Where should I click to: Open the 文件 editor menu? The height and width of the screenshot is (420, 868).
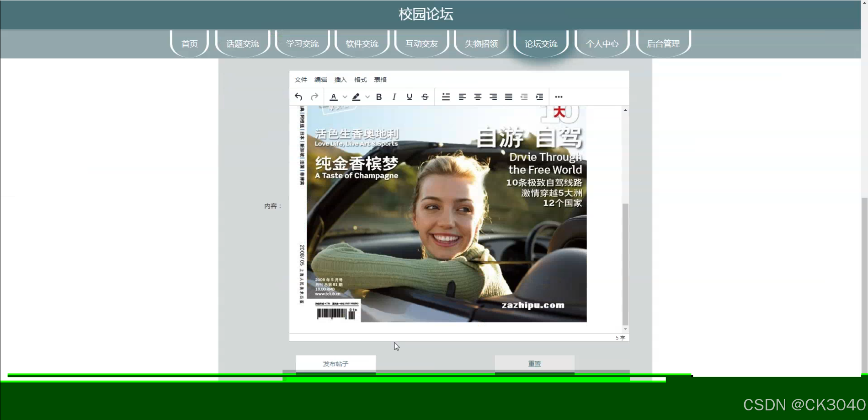301,80
